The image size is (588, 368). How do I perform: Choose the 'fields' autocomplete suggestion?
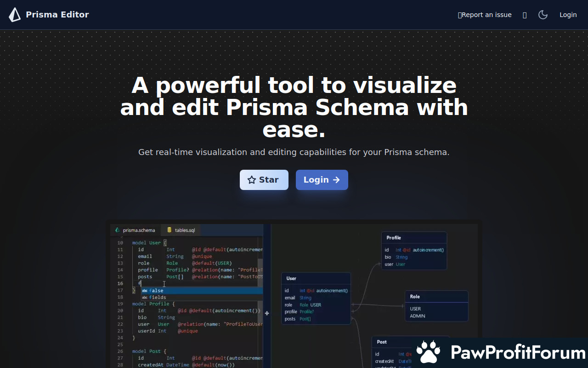tap(202, 298)
